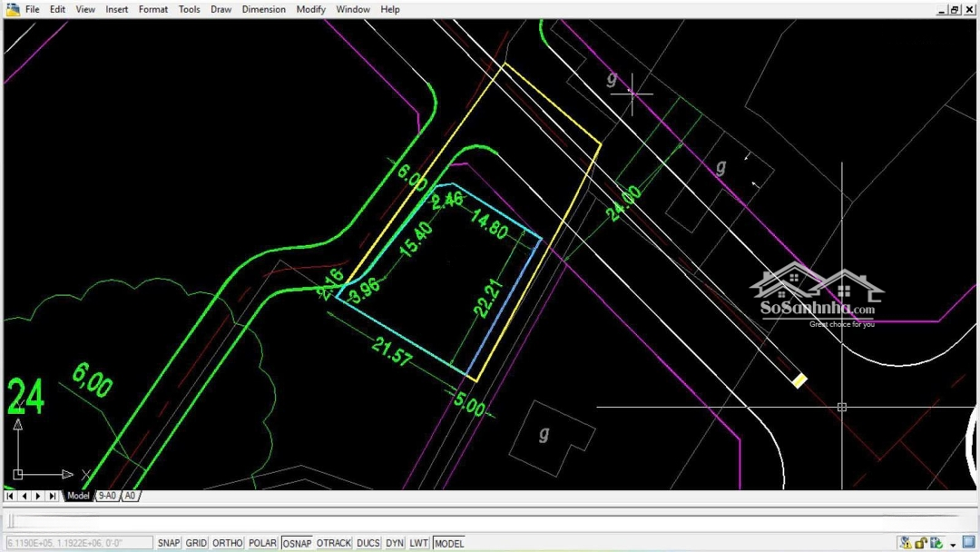
Task: Disable OSNAP object snap
Action: (297, 543)
